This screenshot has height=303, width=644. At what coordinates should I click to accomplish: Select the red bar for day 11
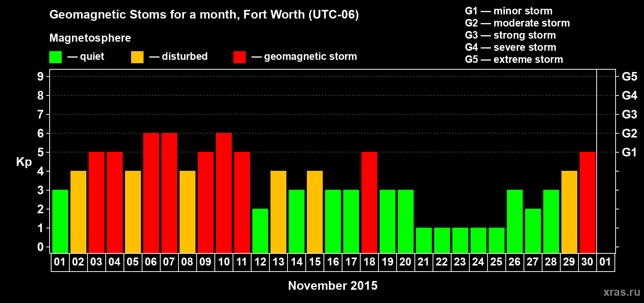pyautogui.click(x=242, y=202)
